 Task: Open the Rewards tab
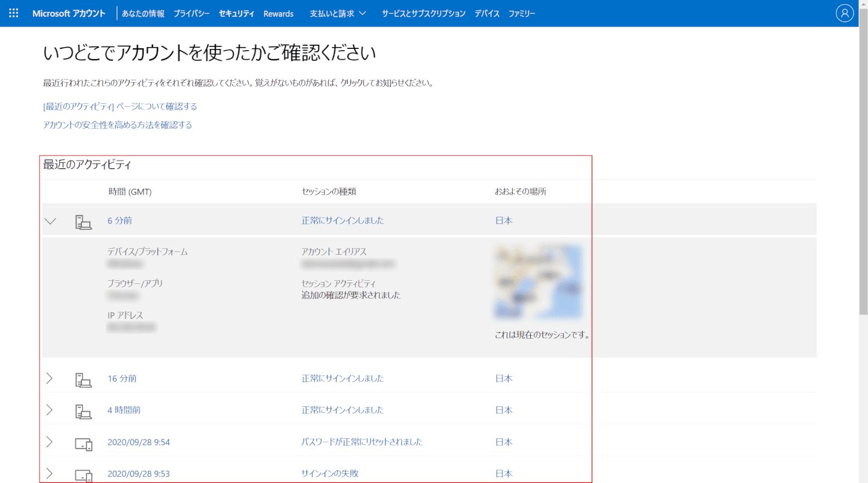[279, 13]
